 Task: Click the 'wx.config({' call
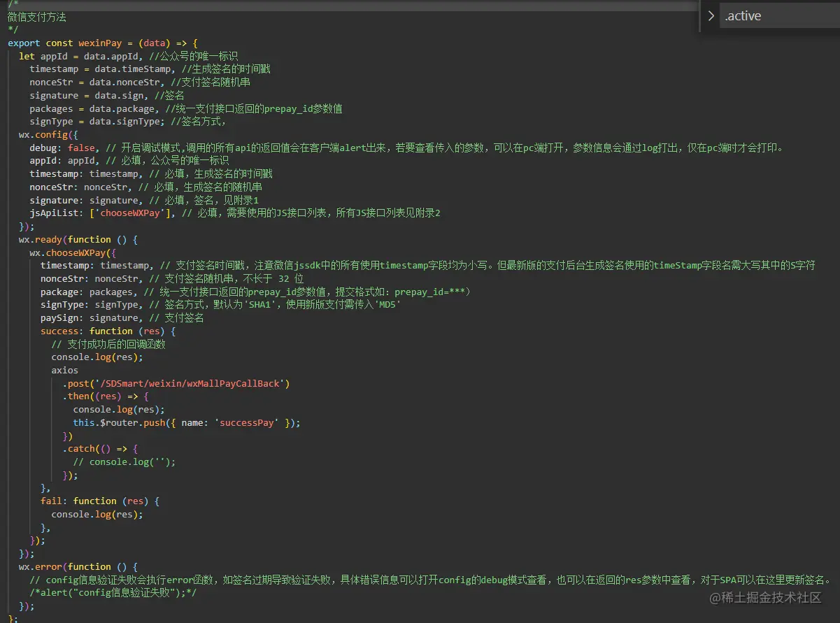point(48,135)
